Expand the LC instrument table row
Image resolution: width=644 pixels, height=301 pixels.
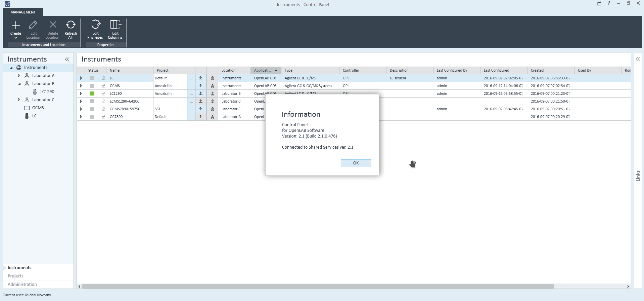coord(81,78)
